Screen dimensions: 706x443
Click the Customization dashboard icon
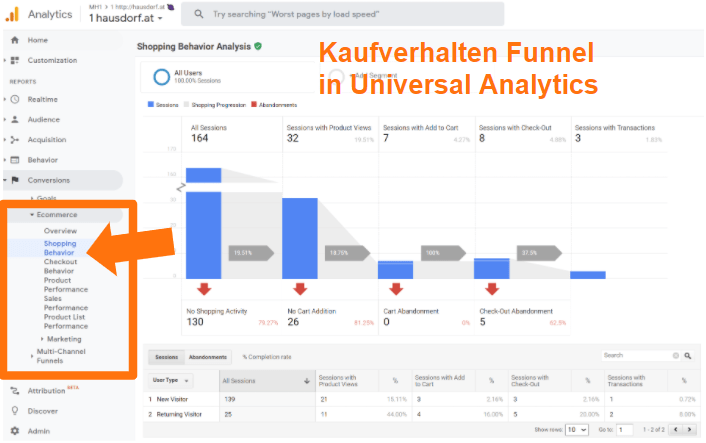coord(15,60)
